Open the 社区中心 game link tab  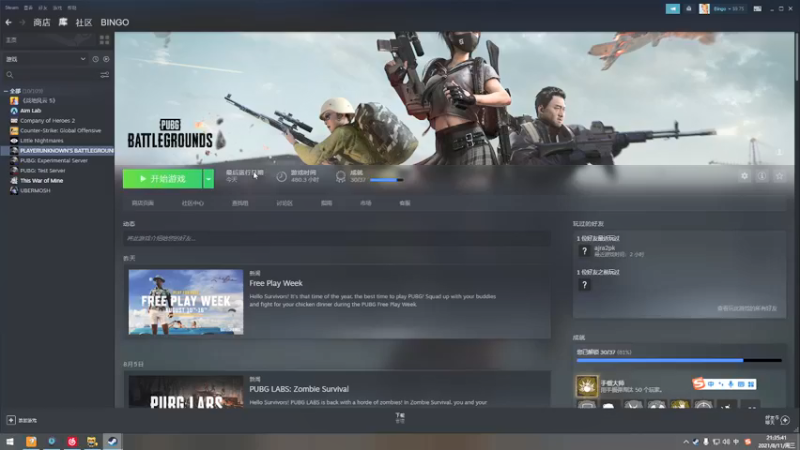[192, 203]
